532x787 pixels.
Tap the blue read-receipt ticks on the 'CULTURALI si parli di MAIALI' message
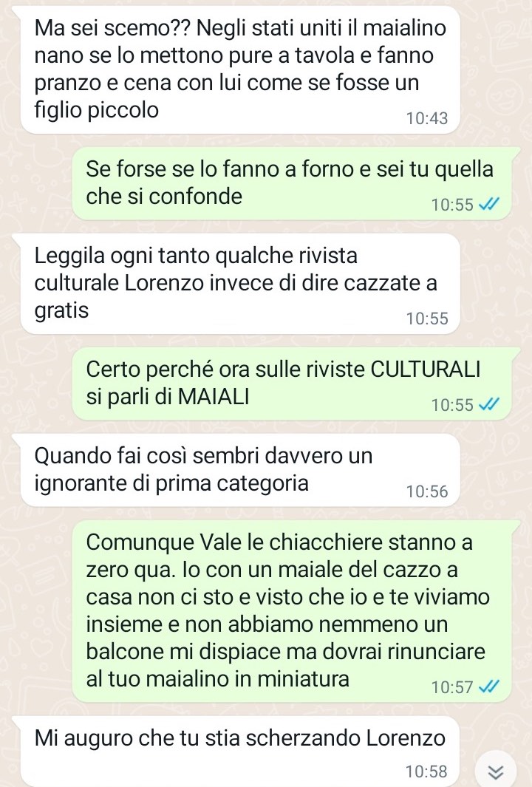pos(489,404)
